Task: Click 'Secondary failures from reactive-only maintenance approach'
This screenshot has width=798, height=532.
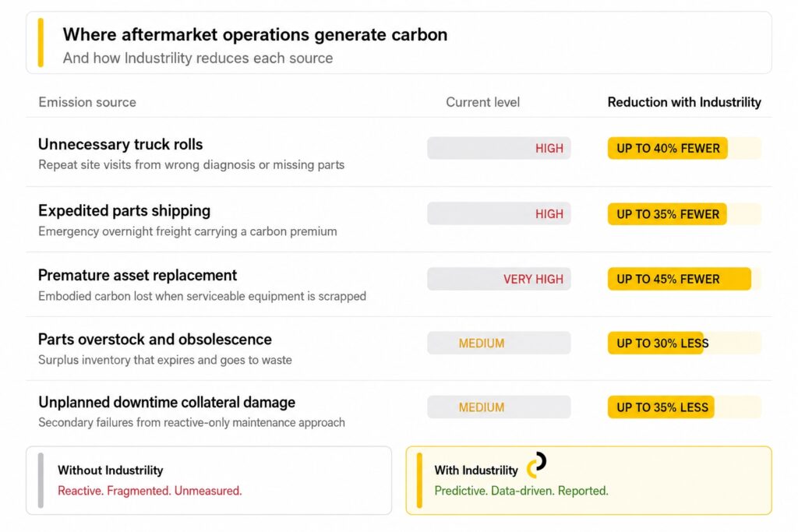Action: click(x=192, y=423)
